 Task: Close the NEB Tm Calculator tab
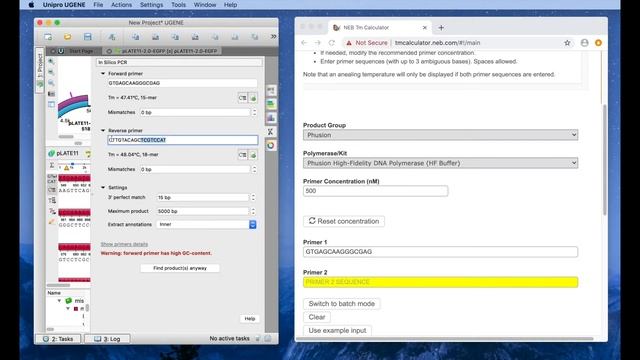[424, 28]
